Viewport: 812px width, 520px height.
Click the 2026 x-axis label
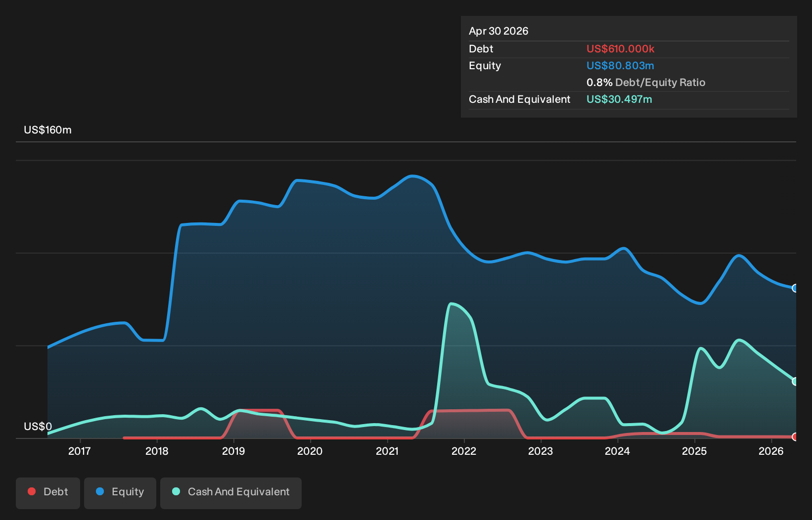[x=771, y=451]
